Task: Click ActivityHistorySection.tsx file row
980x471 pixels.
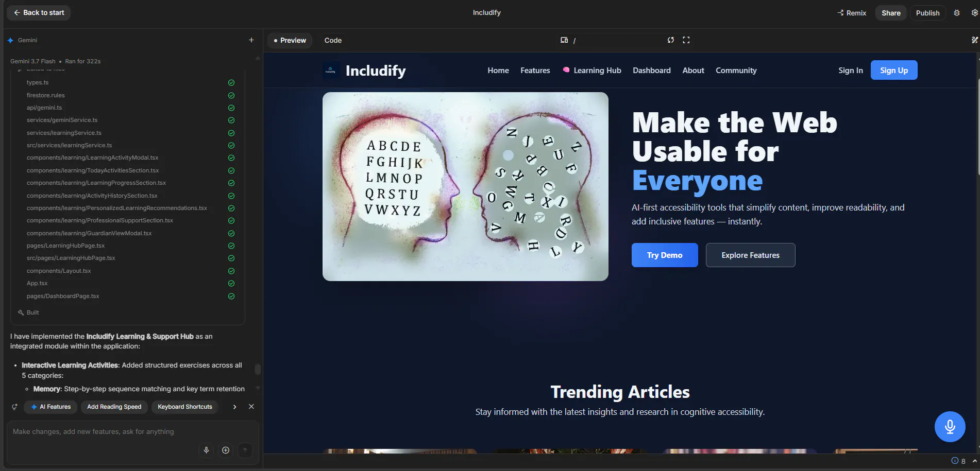Action: 92,196
